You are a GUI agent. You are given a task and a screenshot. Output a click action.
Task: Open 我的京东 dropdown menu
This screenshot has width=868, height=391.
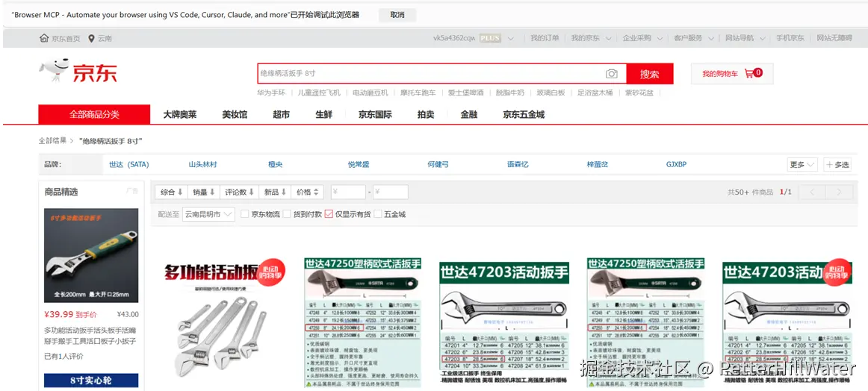pos(591,38)
